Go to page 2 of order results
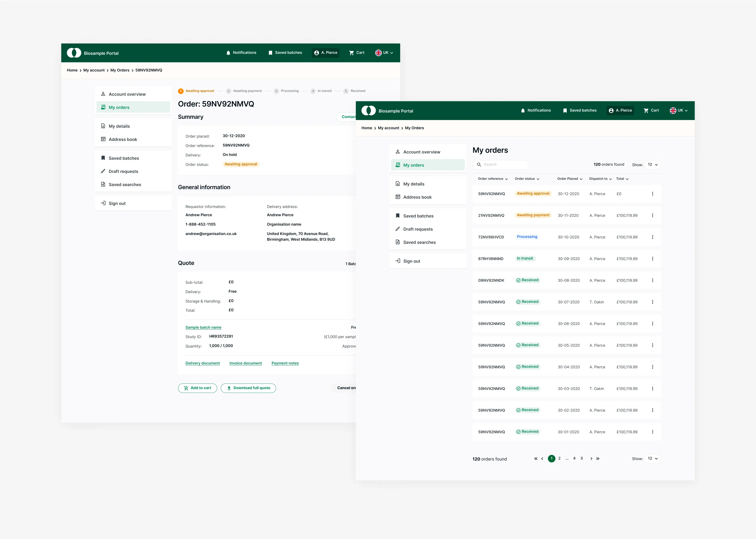 pos(559,458)
